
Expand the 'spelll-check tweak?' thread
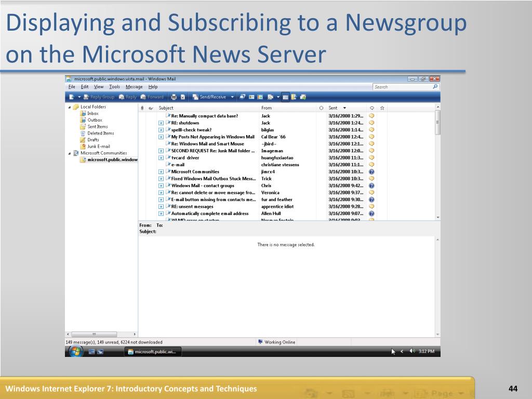click(x=161, y=130)
